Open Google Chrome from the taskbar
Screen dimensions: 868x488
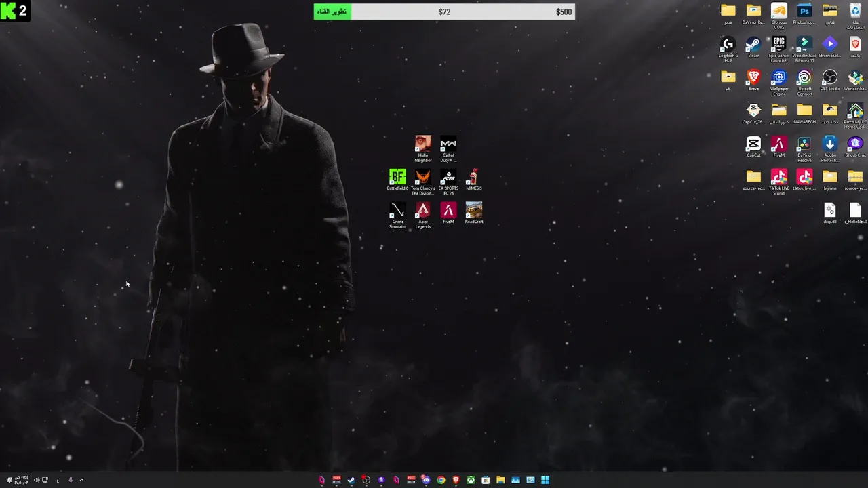coord(441,480)
